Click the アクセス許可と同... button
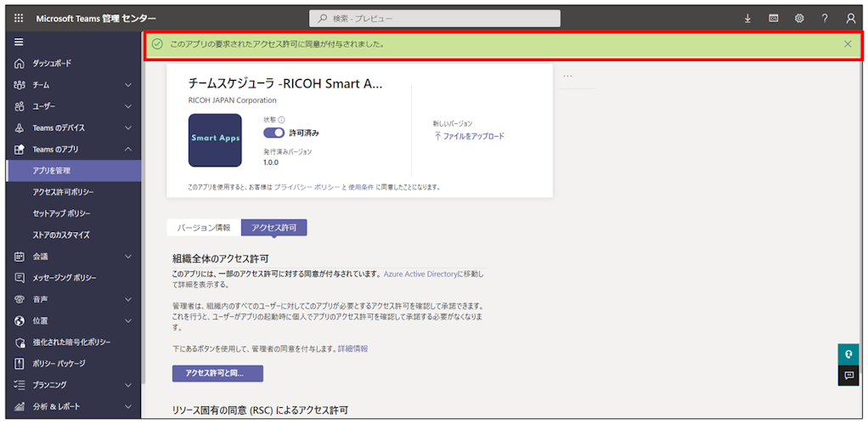868x425 pixels. tap(217, 373)
